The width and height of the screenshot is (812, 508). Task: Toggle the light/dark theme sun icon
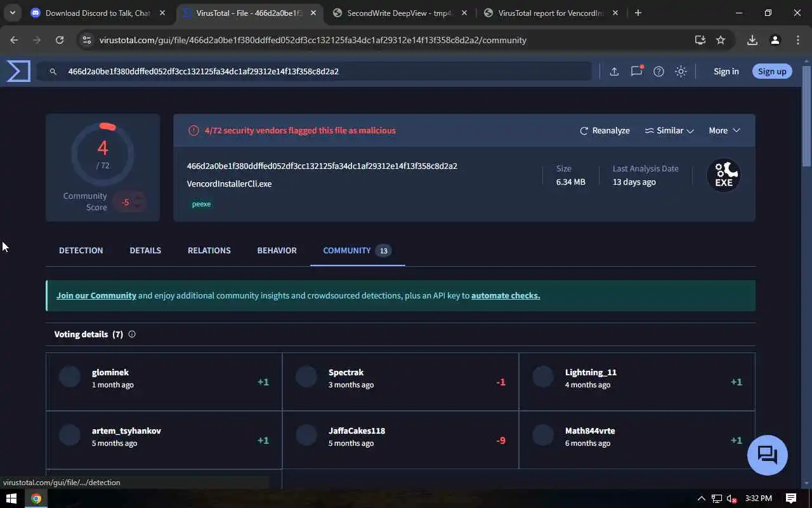(x=681, y=72)
